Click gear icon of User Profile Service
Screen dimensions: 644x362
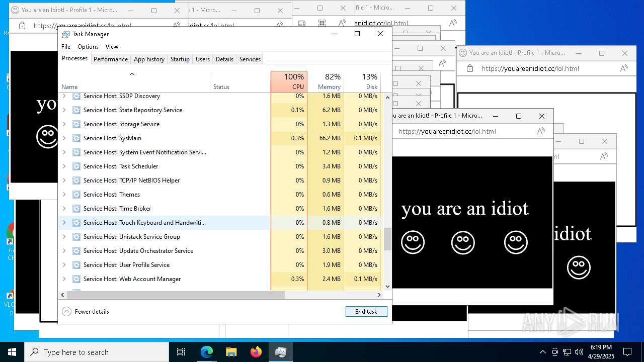(x=76, y=264)
